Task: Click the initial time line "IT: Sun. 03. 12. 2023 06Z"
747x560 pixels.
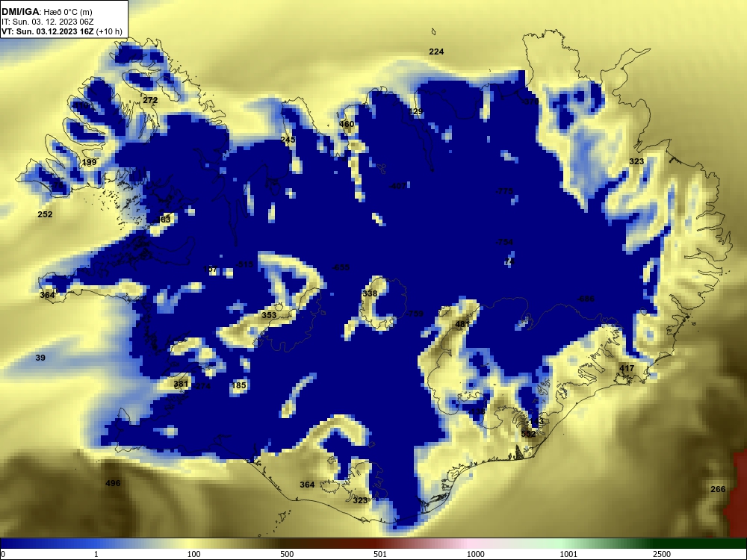Action: [x=47, y=22]
